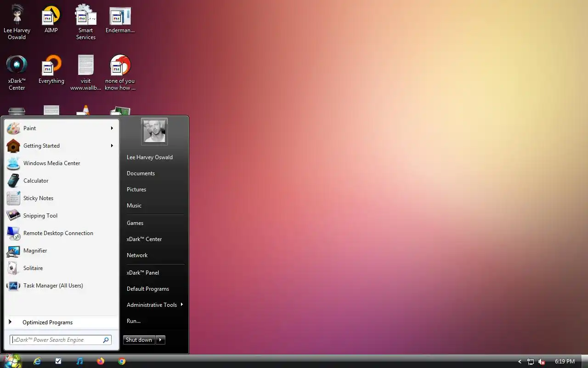This screenshot has height=368, width=588.
Task: Click the checkmark app icon on the taskbar
Action: tap(58, 362)
